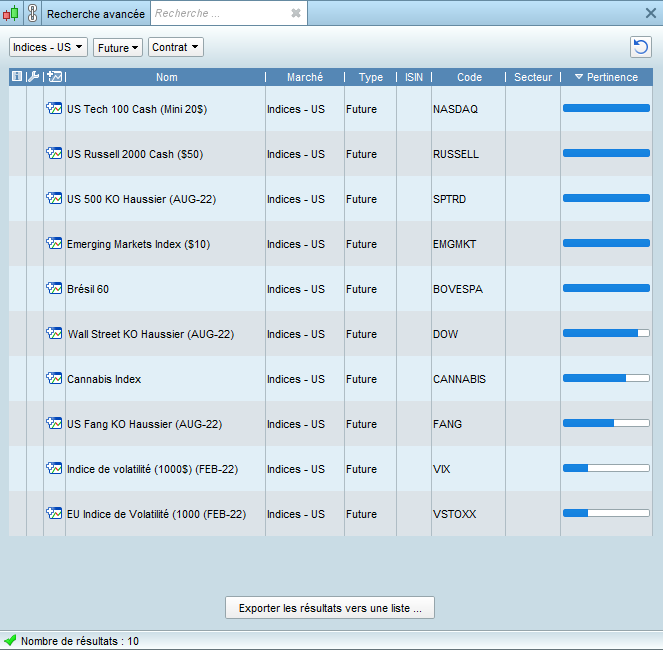Open the Contrat dropdown
The width and height of the screenshot is (663, 650).
176,47
